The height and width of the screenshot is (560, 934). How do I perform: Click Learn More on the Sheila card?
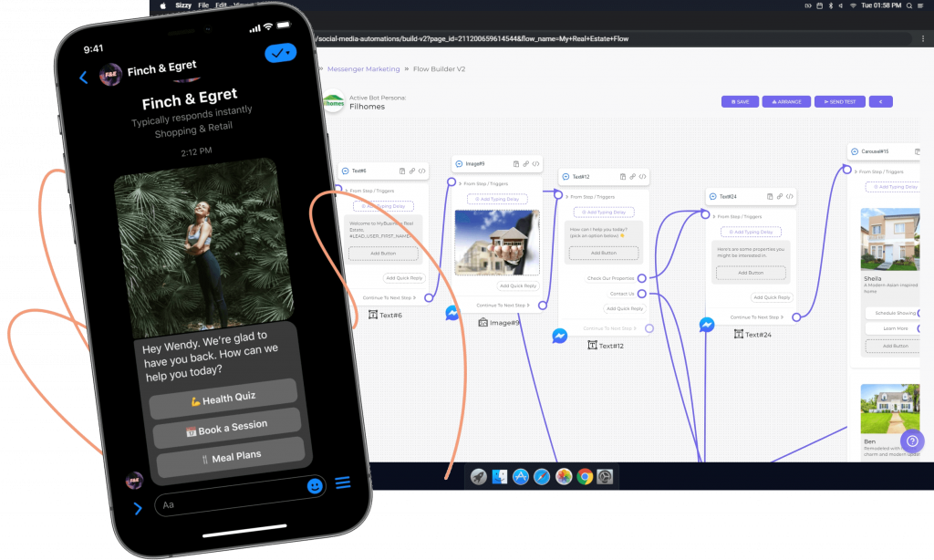click(895, 328)
